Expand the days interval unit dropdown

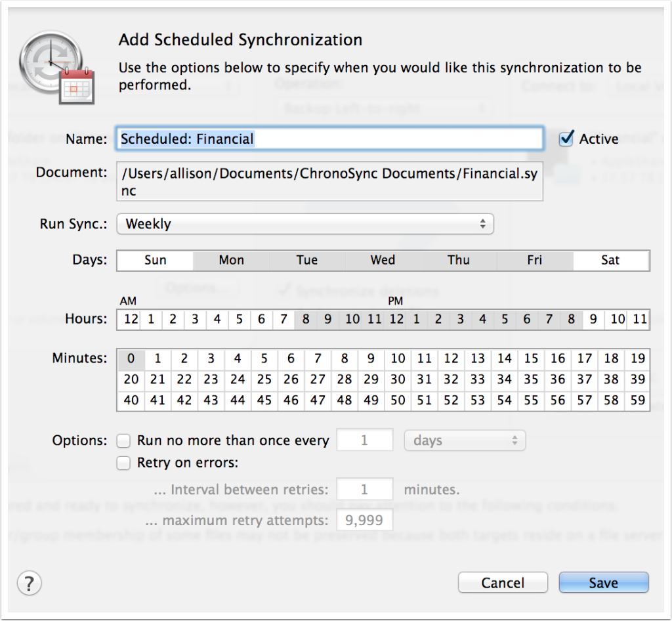coord(465,440)
